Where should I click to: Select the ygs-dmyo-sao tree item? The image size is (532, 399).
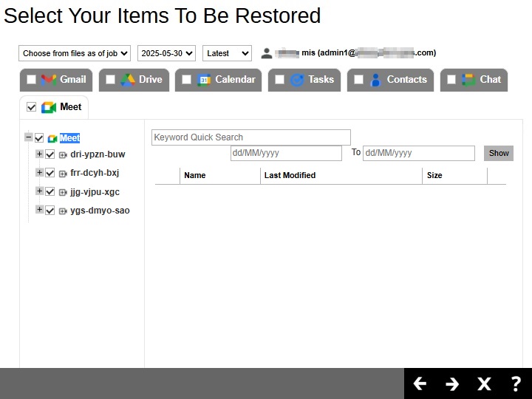100,211
